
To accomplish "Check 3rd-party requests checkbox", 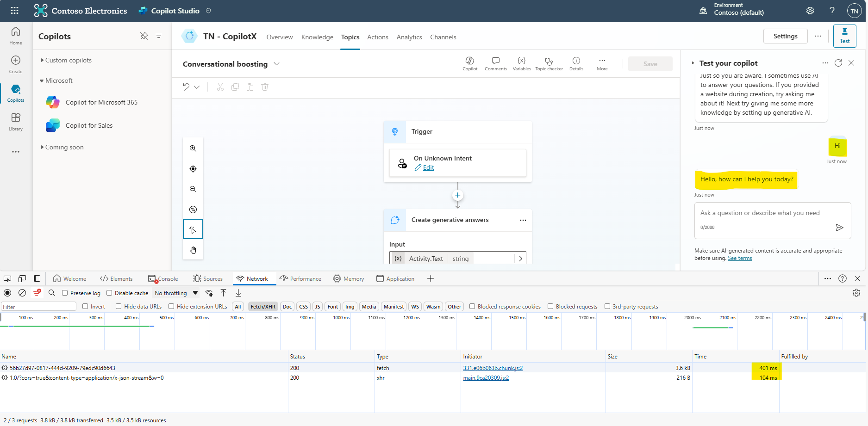I will [x=607, y=306].
